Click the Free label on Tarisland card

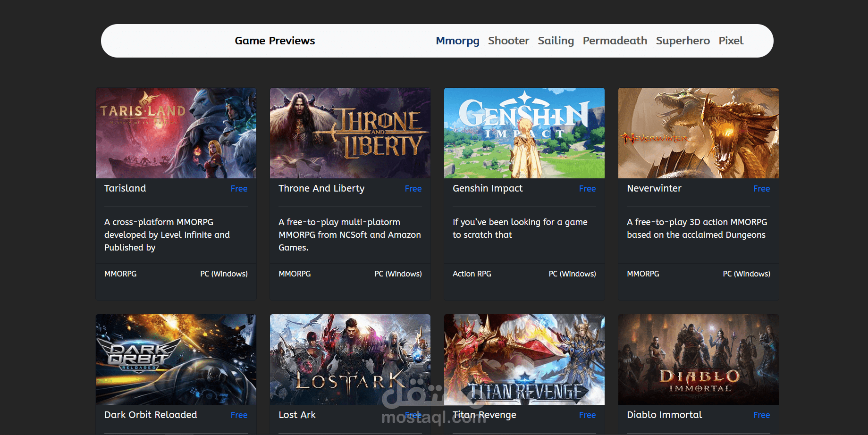tap(239, 188)
